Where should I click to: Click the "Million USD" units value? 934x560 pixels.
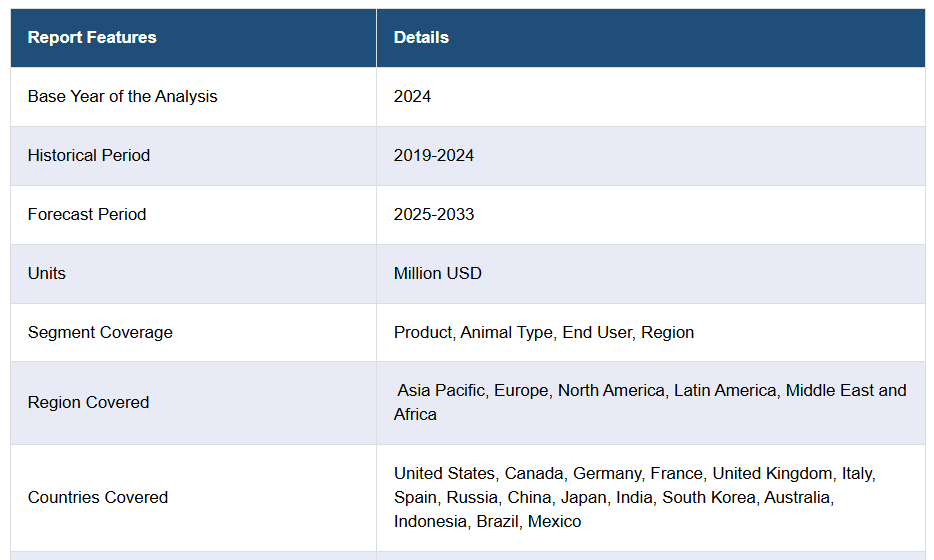(x=438, y=274)
